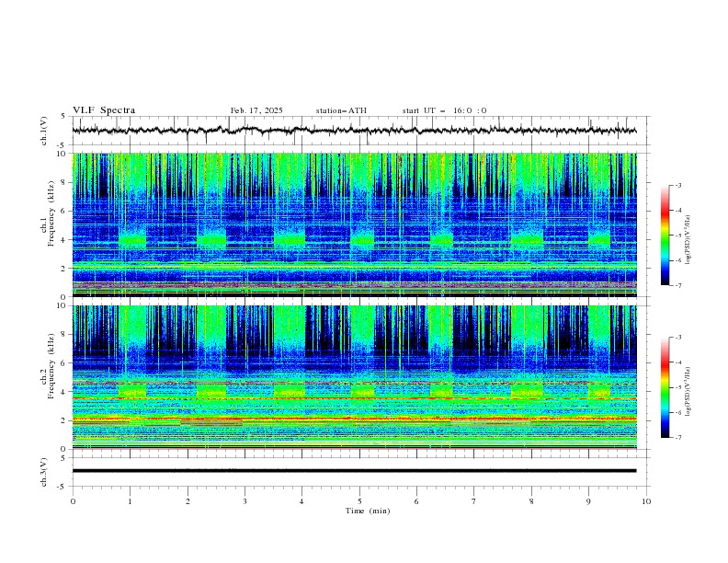
Task: Select the "start UT = 16:0 :0" text
Action: pos(445,110)
